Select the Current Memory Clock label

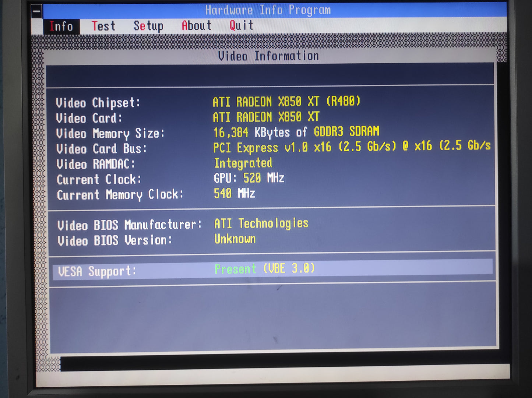[x=120, y=194]
